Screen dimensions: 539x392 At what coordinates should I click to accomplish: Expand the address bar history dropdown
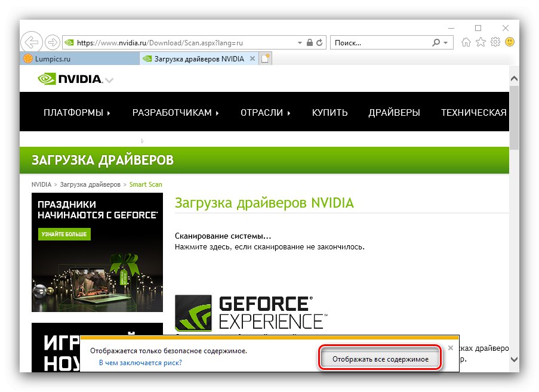[300, 42]
